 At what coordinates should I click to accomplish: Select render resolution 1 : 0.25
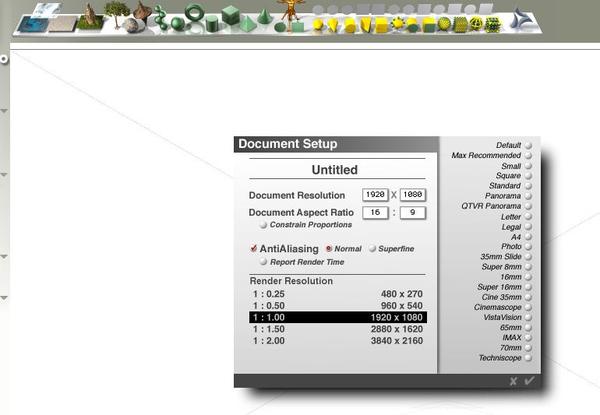(x=338, y=294)
